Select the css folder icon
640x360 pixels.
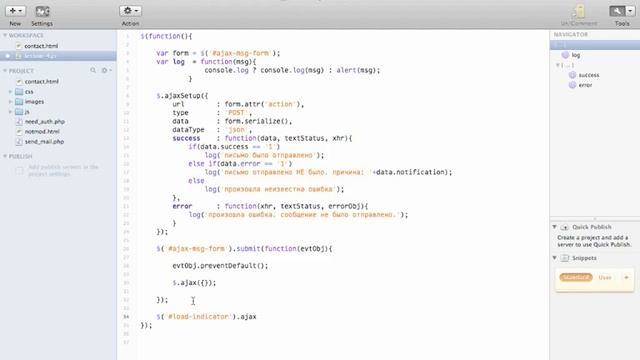(19, 92)
